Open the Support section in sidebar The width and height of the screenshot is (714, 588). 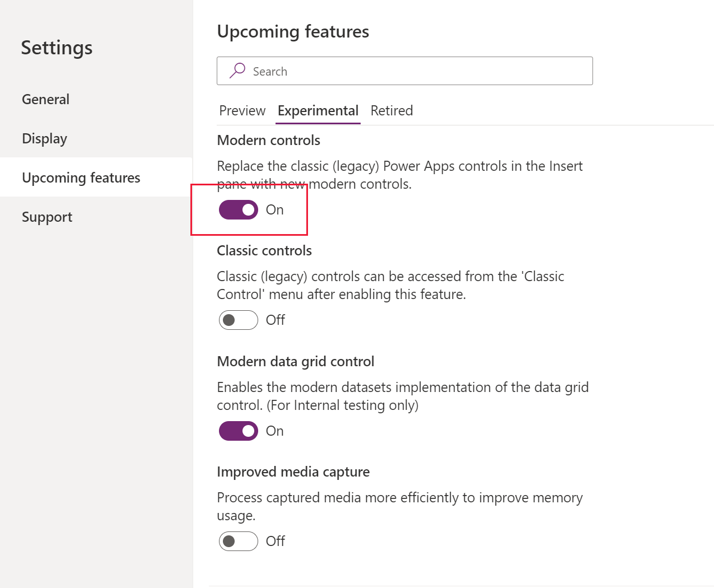(47, 217)
